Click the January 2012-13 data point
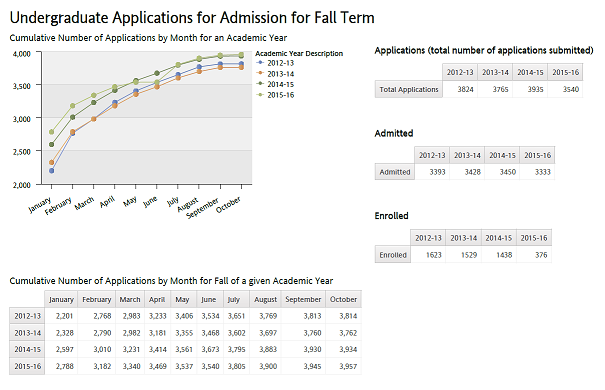Image resolution: width=605 pixels, height=390 pixels. point(52,171)
